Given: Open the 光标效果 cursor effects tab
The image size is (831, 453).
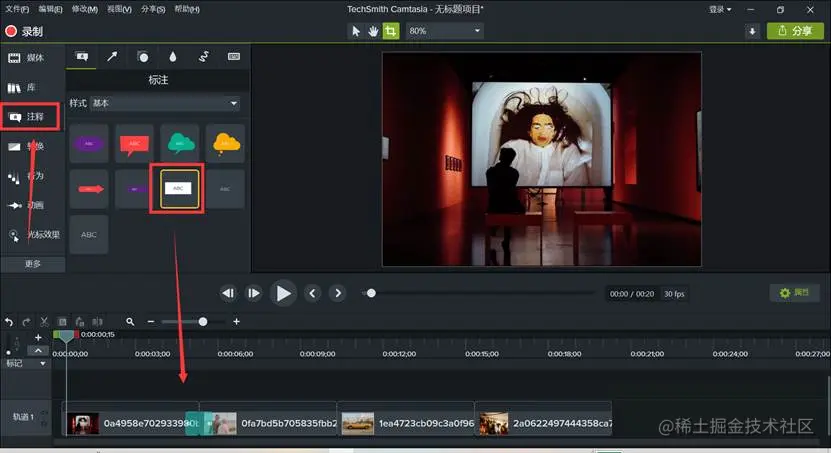Looking at the screenshot, I should click(33, 235).
